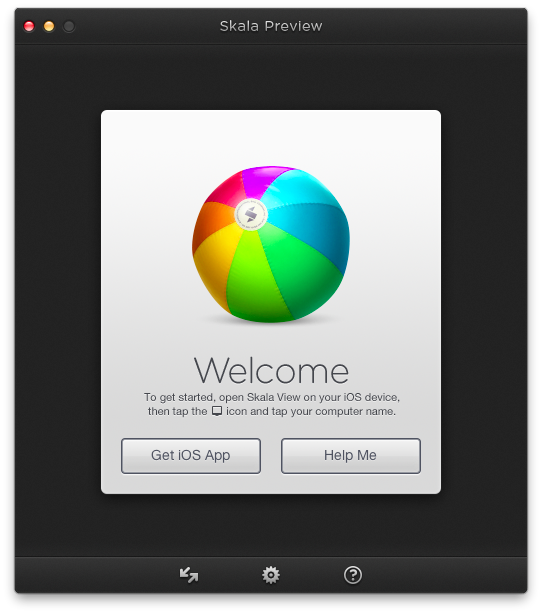The width and height of the screenshot is (542, 614).
Task: Click the pink-red segment of the beach ball
Action: pyautogui.click(x=227, y=190)
